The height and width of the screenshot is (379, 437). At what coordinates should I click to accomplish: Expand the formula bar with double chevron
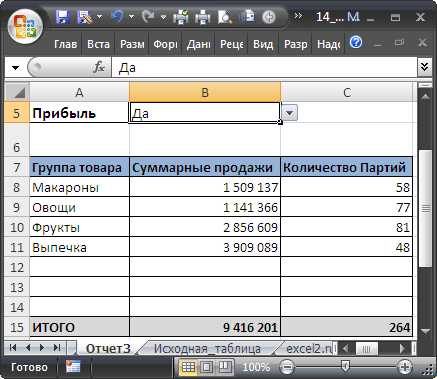coord(424,67)
